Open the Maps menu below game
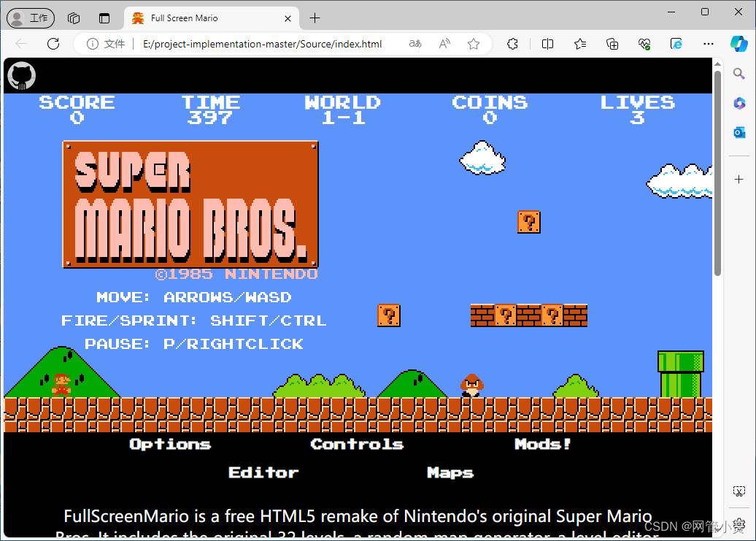 [450, 473]
